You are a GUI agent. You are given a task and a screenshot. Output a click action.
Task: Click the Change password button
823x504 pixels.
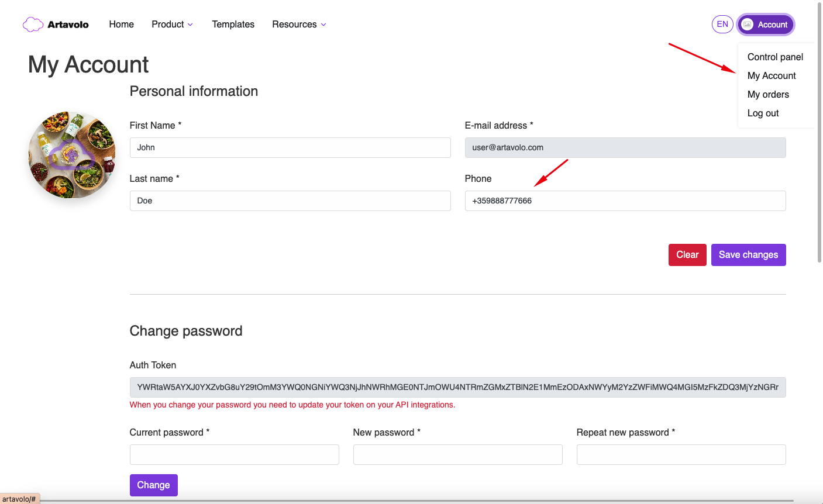point(153,485)
